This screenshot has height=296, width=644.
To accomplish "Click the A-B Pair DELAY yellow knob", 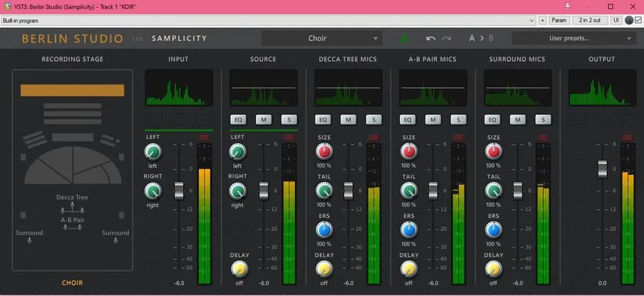I will [x=409, y=269].
